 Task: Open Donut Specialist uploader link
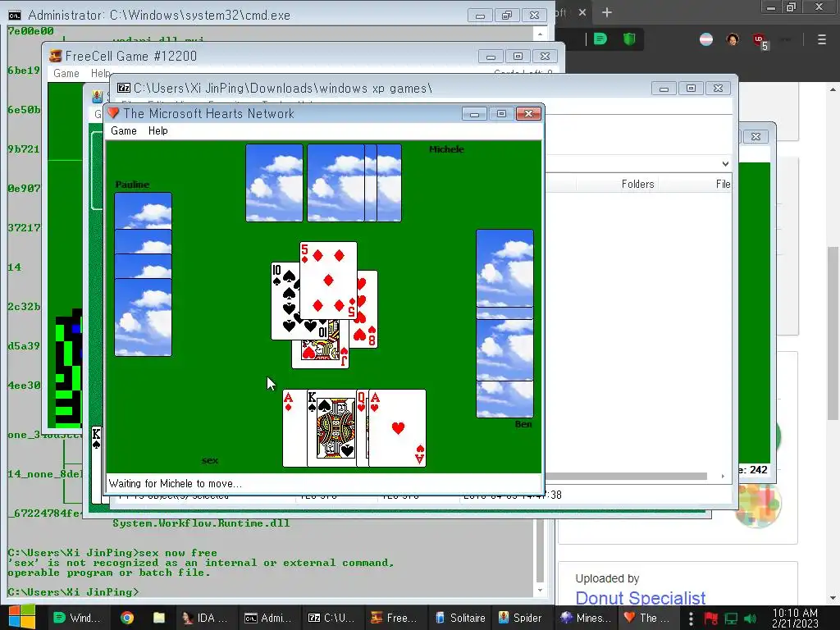(x=640, y=597)
